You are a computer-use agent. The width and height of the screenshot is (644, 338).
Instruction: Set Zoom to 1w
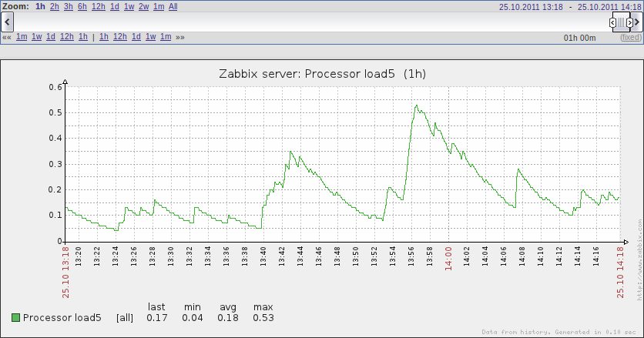pyautogui.click(x=129, y=7)
